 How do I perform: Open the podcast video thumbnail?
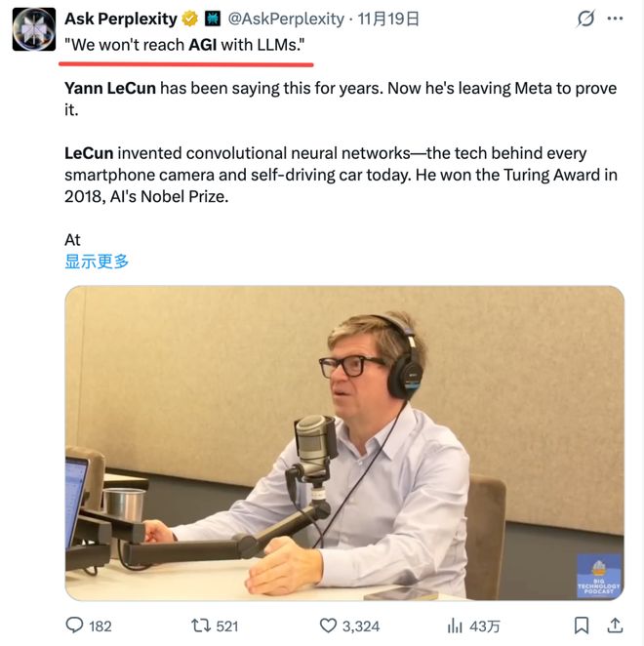click(344, 443)
